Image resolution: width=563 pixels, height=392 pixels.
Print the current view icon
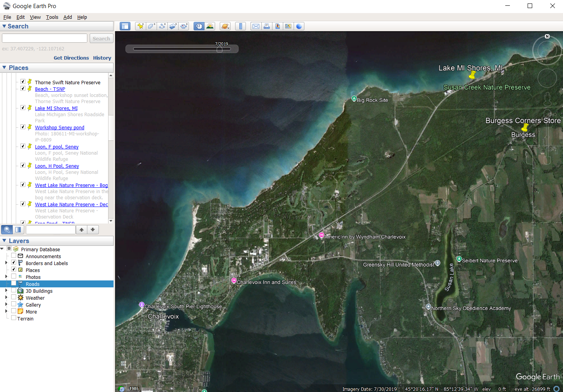[266, 26]
